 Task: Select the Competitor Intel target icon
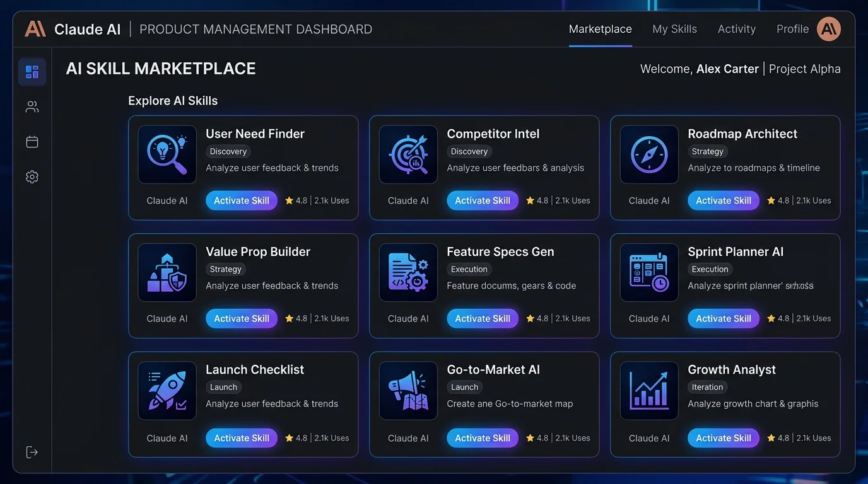tap(408, 154)
